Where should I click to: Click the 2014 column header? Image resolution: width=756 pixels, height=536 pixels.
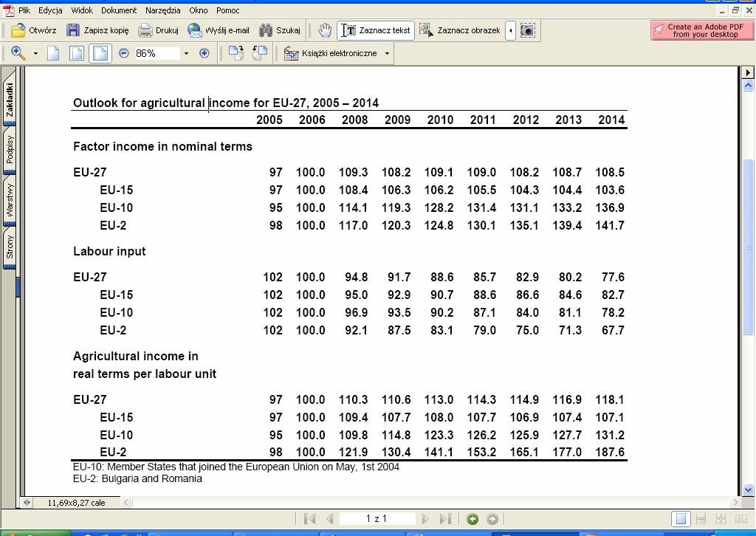tap(611, 120)
